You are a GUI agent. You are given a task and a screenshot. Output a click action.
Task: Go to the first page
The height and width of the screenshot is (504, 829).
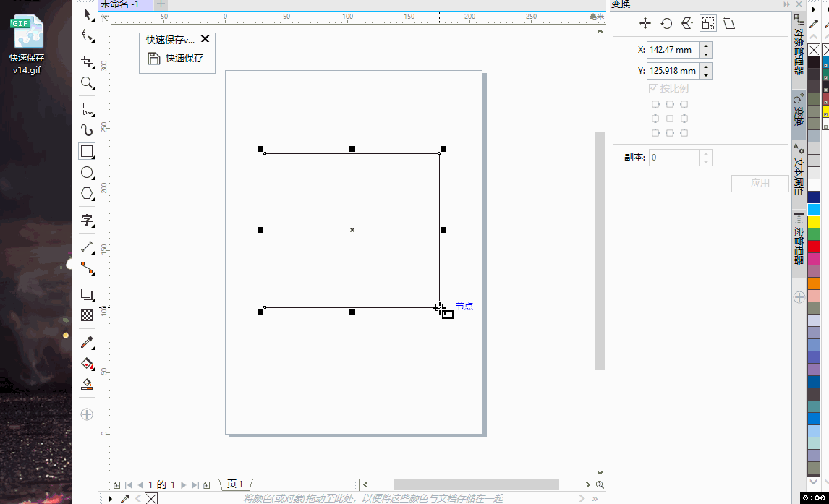pos(129,484)
